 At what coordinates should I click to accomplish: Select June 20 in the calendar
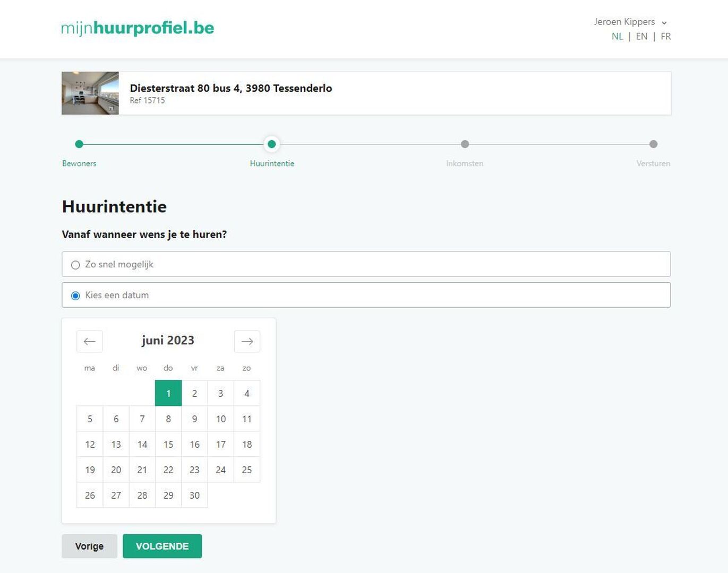116,470
